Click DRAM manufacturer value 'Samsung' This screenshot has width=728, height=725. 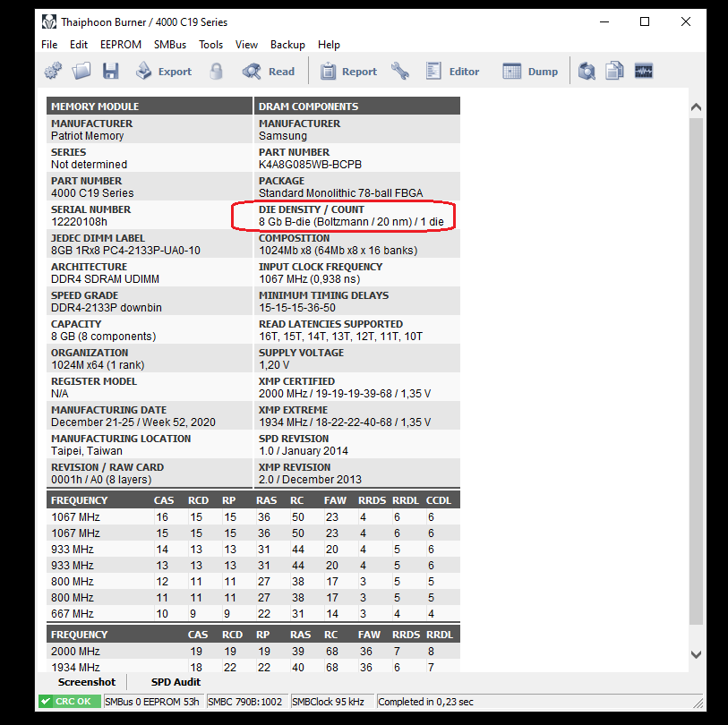pos(283,136)
